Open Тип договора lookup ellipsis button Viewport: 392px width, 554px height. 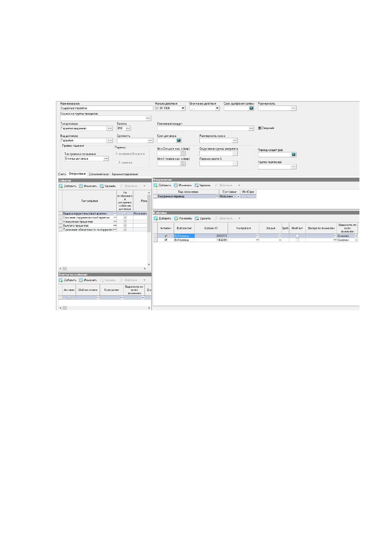coord(110,128)
